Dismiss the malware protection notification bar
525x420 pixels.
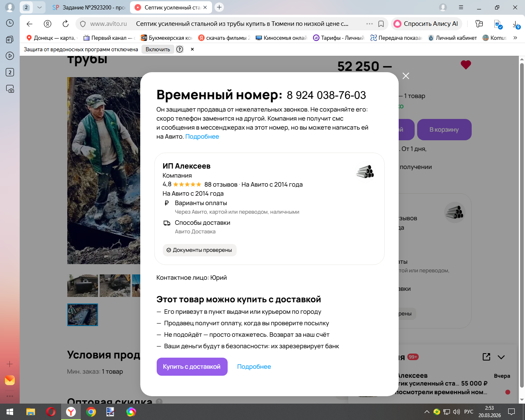click(192, 49)
